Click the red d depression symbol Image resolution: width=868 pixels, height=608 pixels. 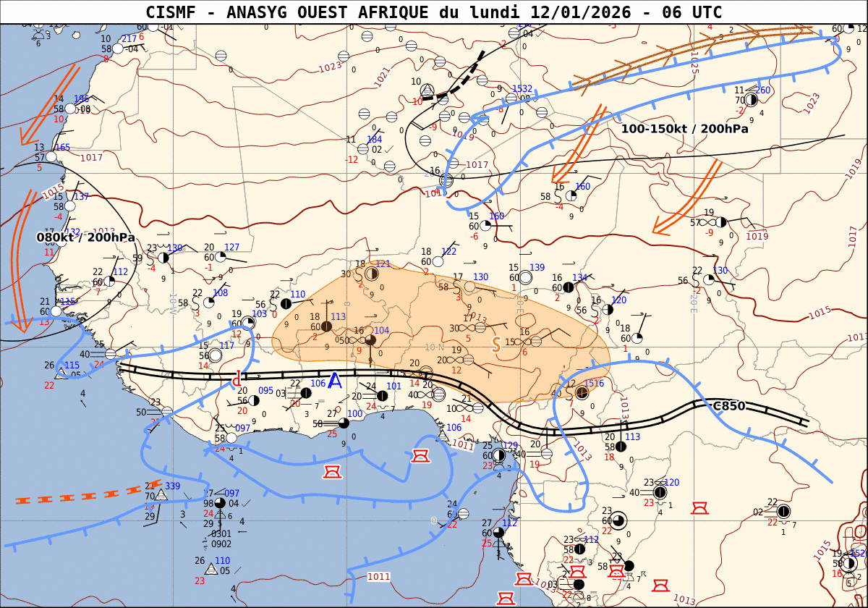tap(237, 379)
